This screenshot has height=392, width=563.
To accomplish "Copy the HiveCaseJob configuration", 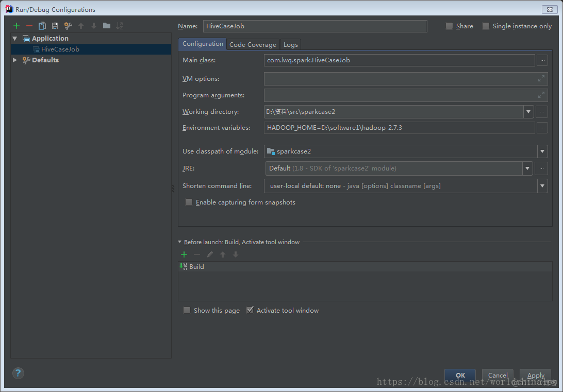I will coord(42,25).
